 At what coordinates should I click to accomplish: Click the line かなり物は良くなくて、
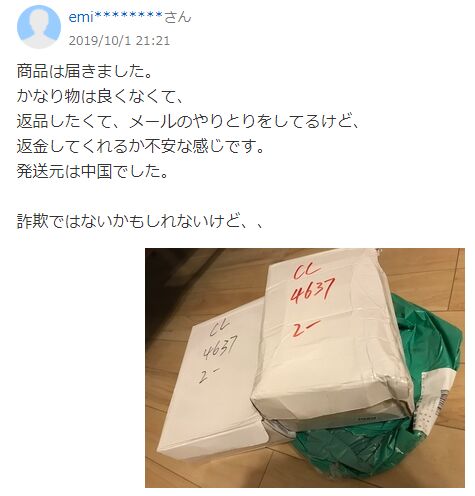[100, 96]
